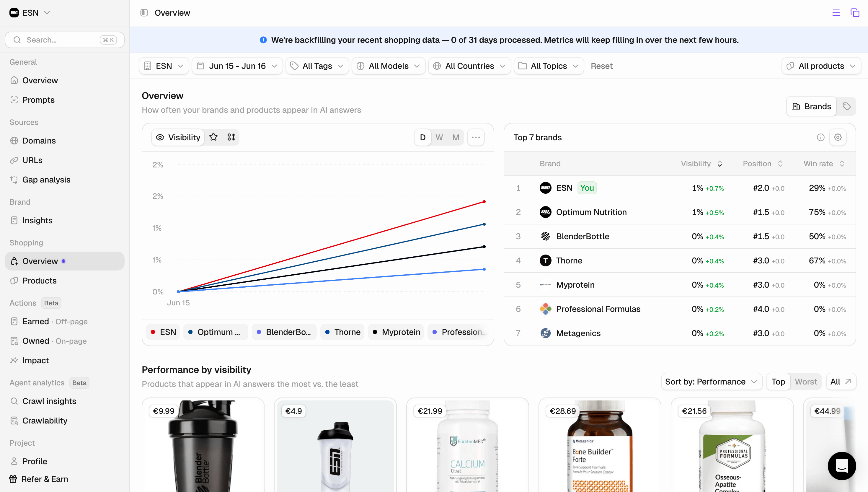
Task: Toggle the Thorne legend chip
Action: tap(342, 332)
